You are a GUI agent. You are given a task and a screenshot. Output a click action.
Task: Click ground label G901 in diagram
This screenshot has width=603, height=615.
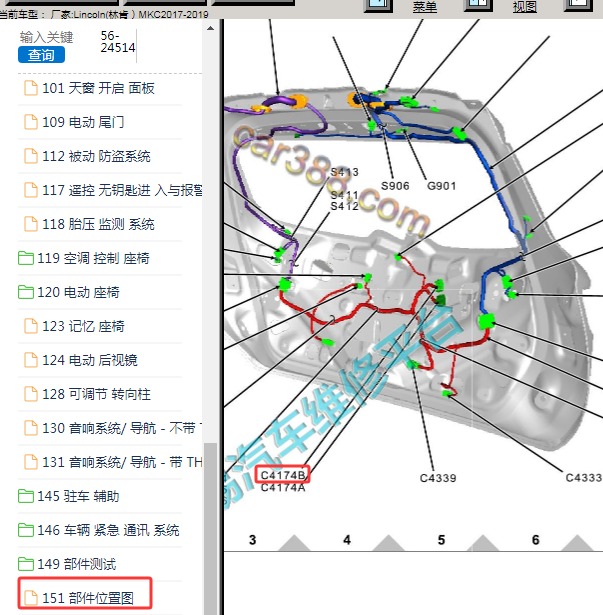coord(441,186)
